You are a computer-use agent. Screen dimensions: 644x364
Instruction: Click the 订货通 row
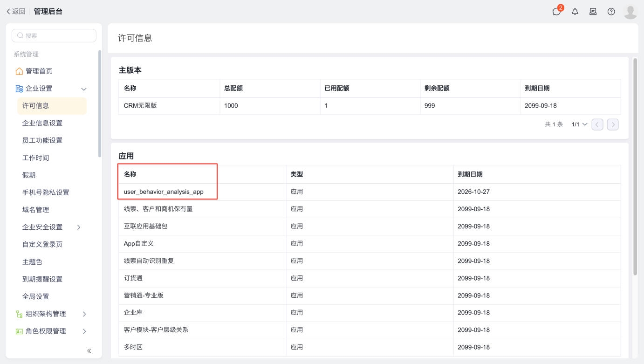click(x=370, y=278)
